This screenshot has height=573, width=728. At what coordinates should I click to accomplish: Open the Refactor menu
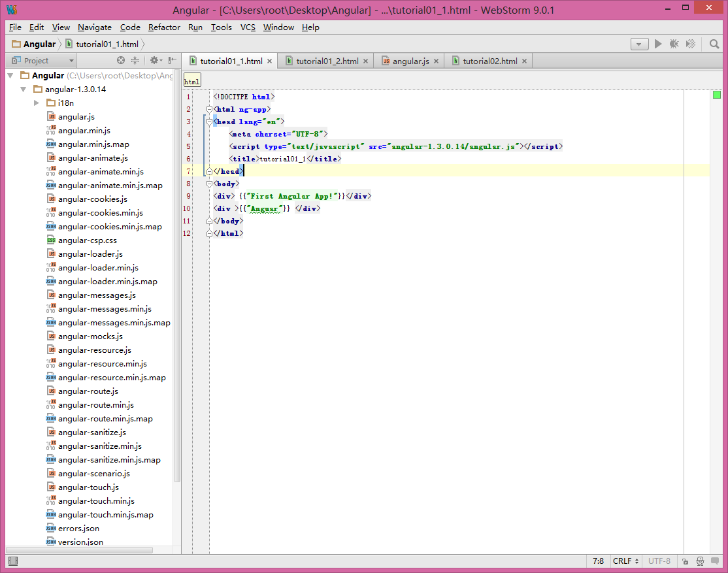point(164,27)
